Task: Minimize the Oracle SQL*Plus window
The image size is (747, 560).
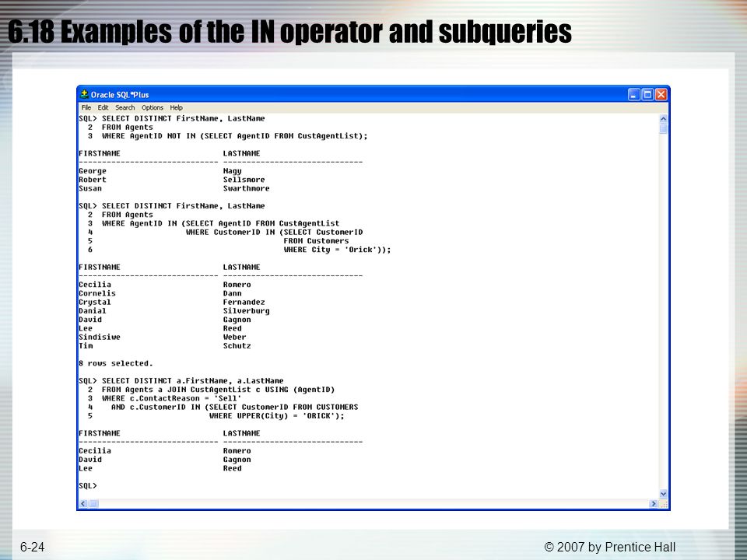Action: point(633,94)
